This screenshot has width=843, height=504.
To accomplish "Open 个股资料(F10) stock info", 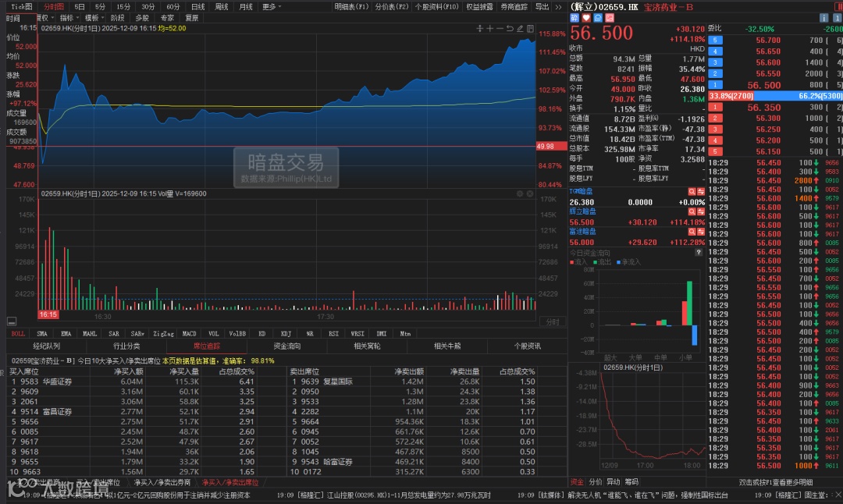I will click(437, 6).
